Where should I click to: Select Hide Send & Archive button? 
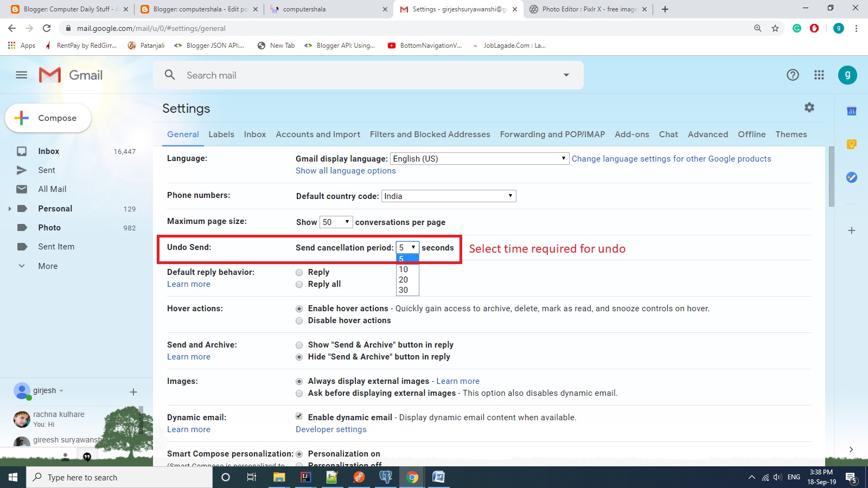pos(299,357)
